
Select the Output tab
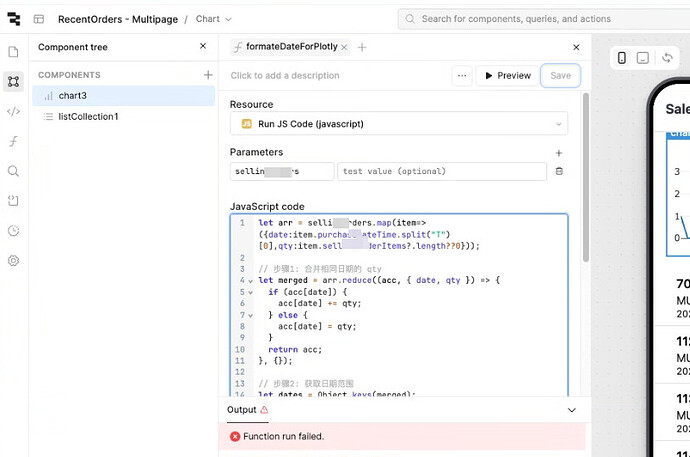(x=247, y=410)
